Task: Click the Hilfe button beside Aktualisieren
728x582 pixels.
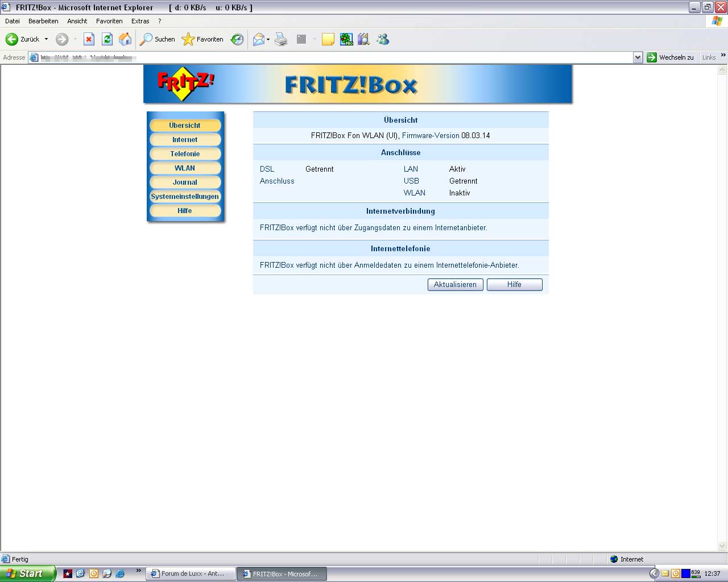Action: pyautogui.click(x=515, y=285)
